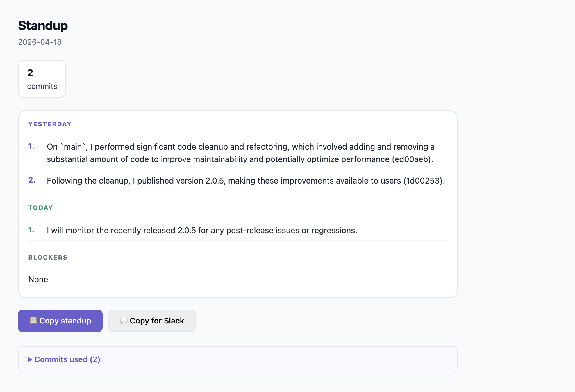Click the speech bubble icon for Slack
This screenshot has height=392, width=575.
click(x=124, y=321)
